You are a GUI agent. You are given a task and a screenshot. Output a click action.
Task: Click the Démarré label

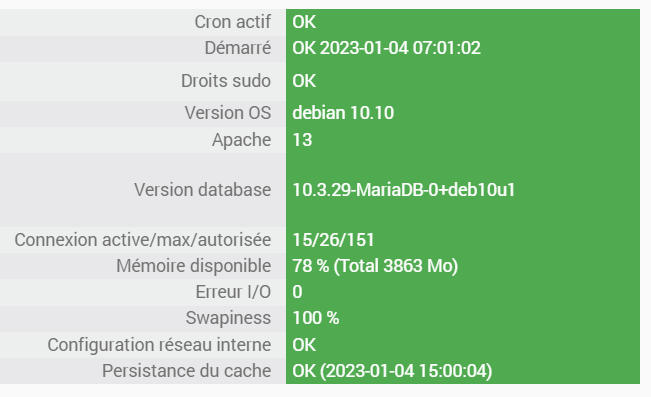[x=237, y=48]
